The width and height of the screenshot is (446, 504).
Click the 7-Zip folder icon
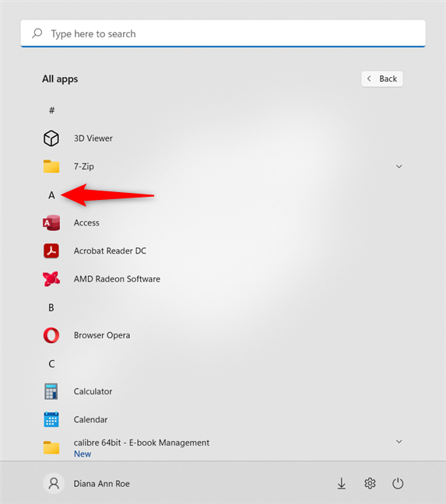[x=51, y=166]
